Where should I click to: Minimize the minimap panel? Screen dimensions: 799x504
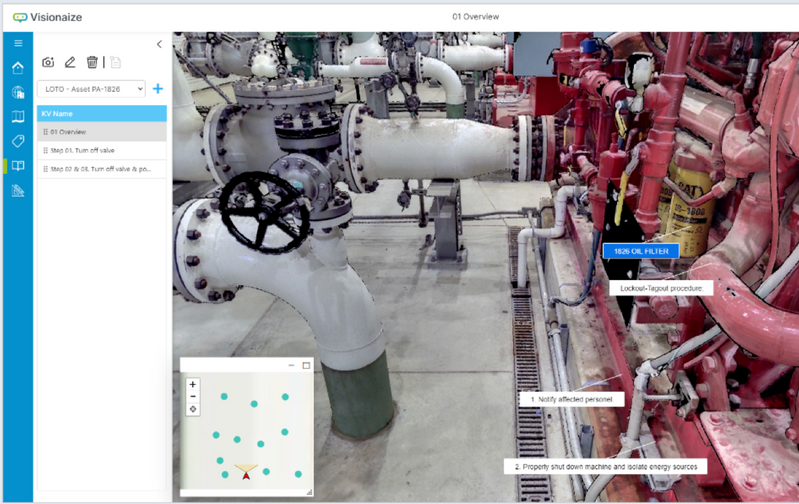pos(291,365)
